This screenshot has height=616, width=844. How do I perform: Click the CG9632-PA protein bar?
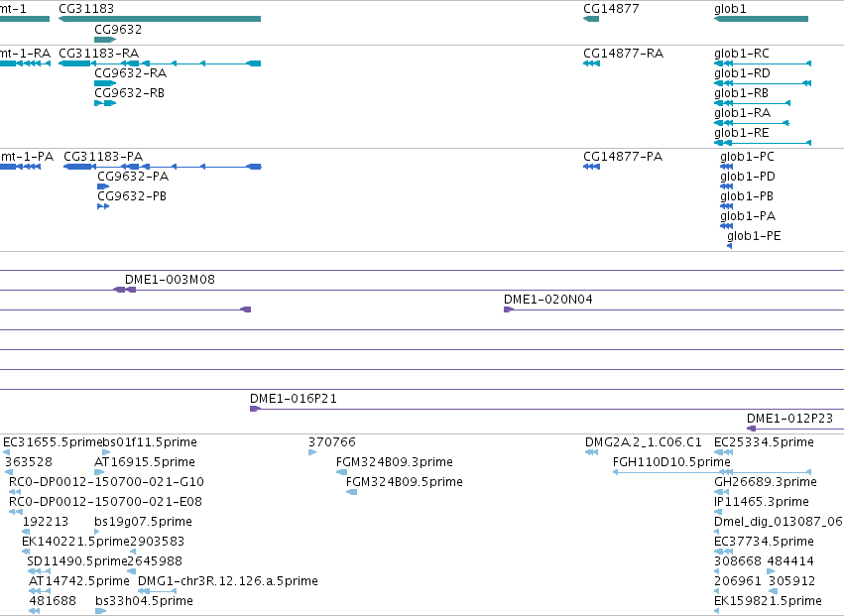103,186
